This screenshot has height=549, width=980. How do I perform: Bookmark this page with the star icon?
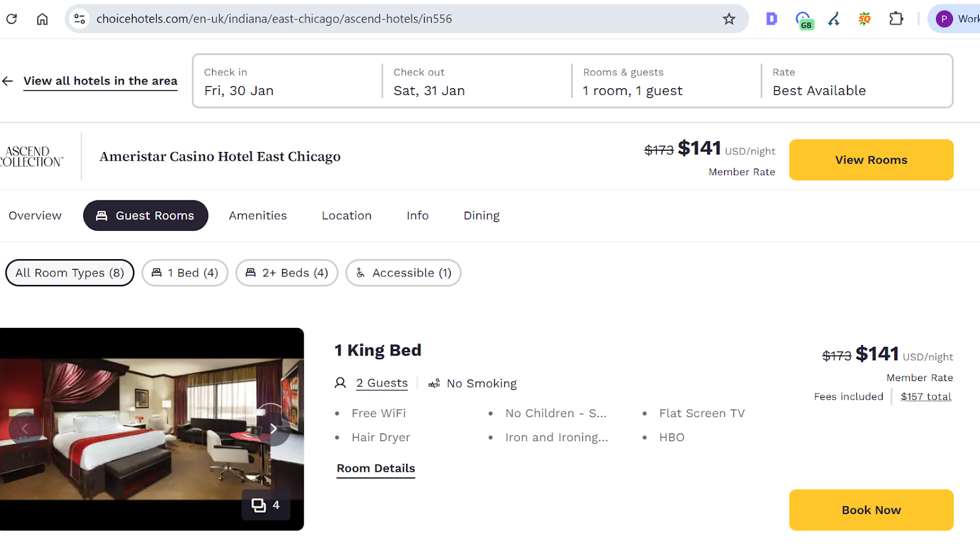click(x=729, y=19)
